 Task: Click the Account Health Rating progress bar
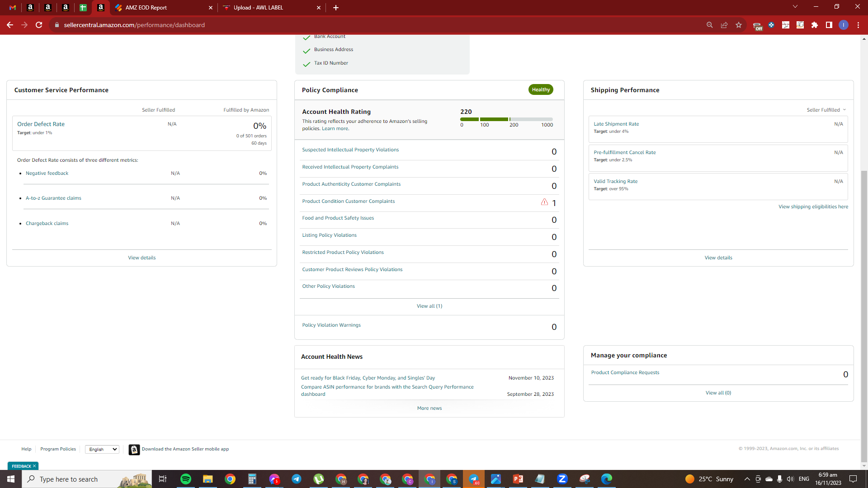point(506,119)
